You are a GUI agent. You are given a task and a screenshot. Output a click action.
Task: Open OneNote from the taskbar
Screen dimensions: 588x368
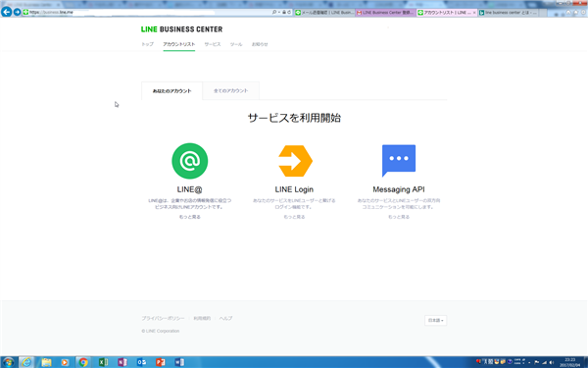(122, 362)
